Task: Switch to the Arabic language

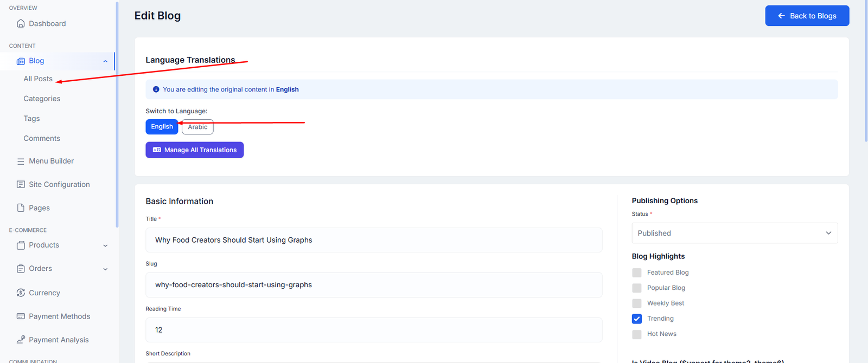Action: [x=197, y=127]
